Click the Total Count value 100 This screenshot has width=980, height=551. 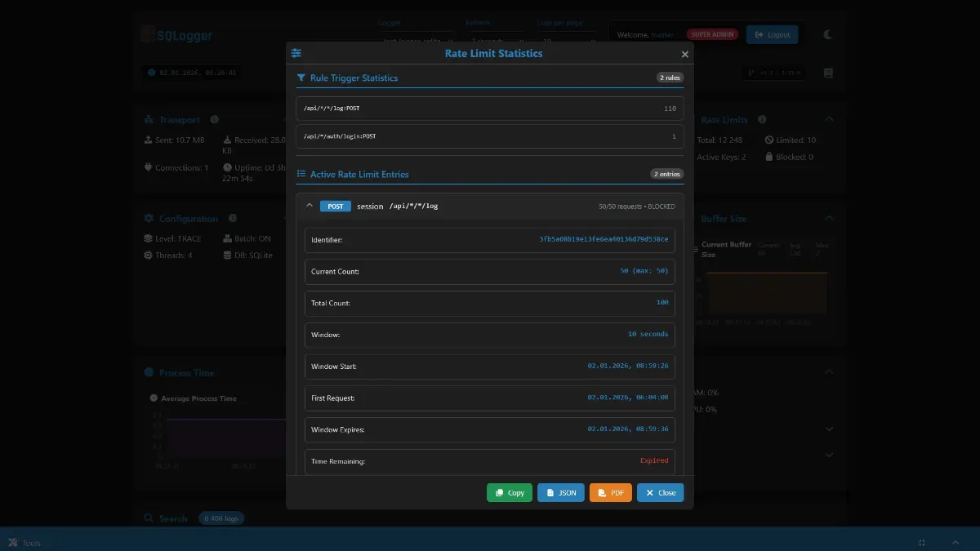coord(662,302)
